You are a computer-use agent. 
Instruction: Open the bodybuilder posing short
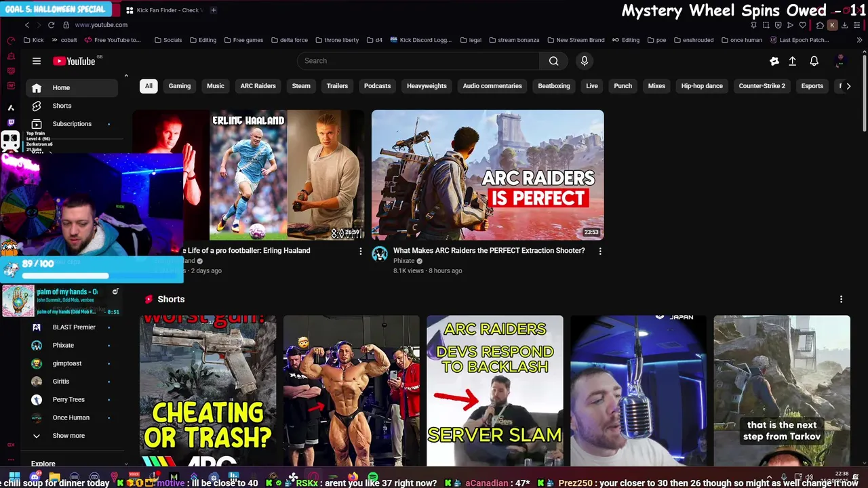[351, 391]
